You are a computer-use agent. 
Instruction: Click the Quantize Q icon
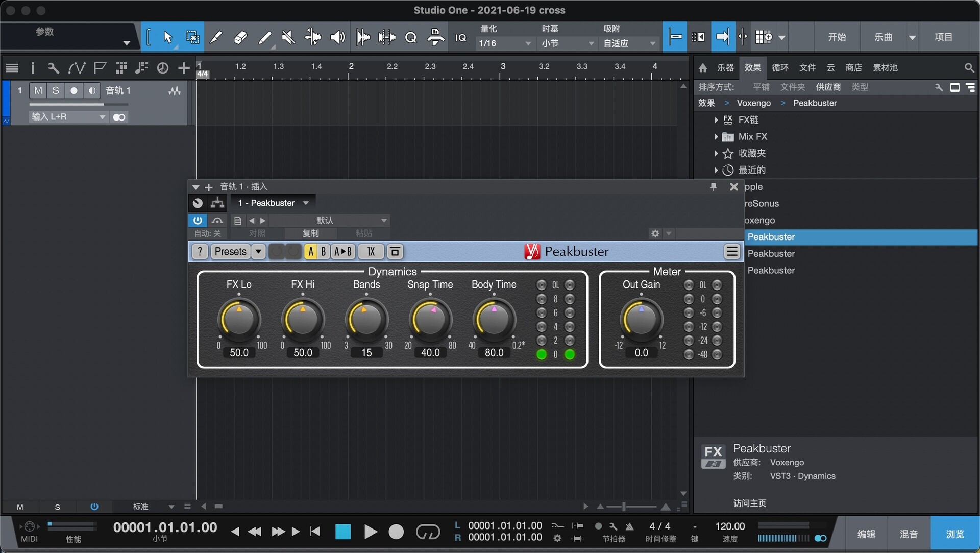click(x=411, y=37)
